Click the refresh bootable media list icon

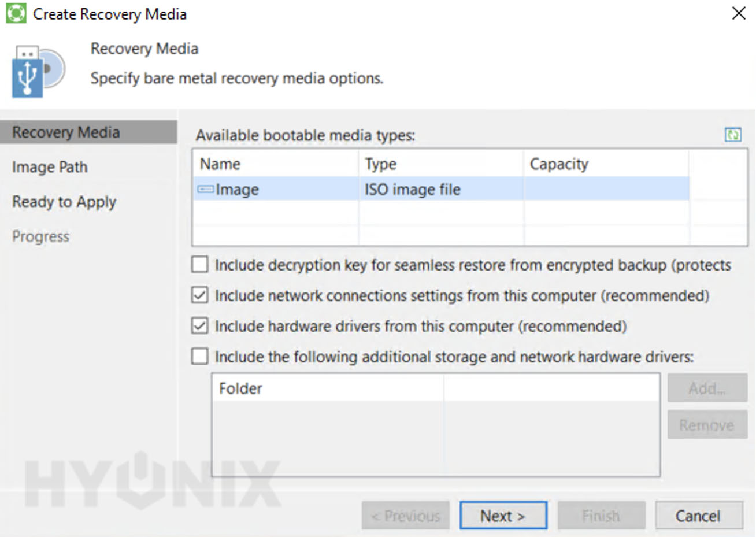[733, 135]
